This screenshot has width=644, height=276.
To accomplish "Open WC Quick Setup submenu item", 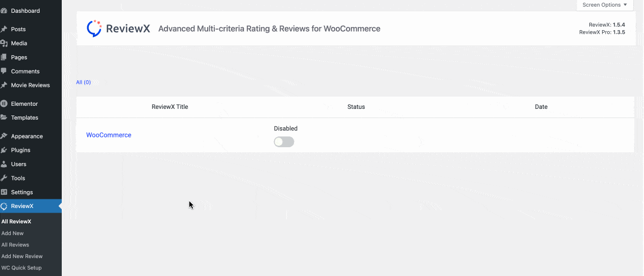I will coord(21,268).
